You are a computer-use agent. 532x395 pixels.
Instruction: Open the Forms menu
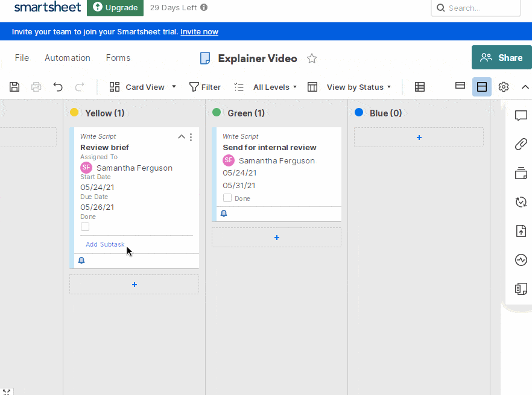tap(118, 58)
